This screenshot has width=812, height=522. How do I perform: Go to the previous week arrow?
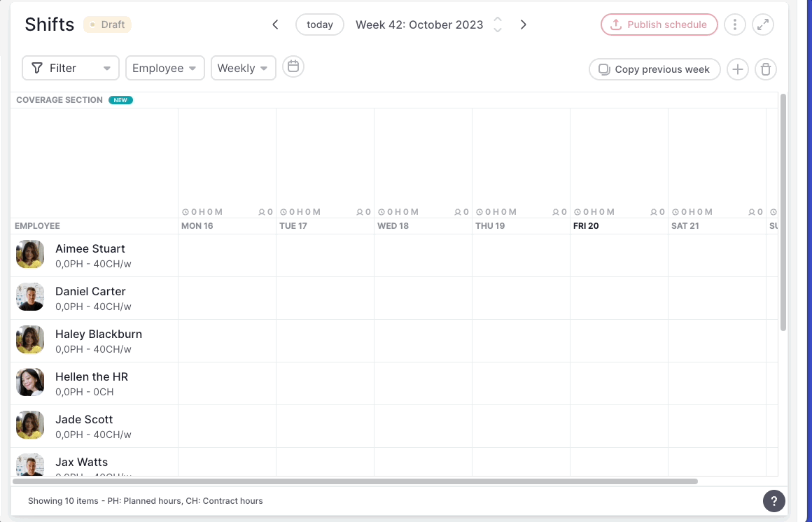[x=275, y=24]
